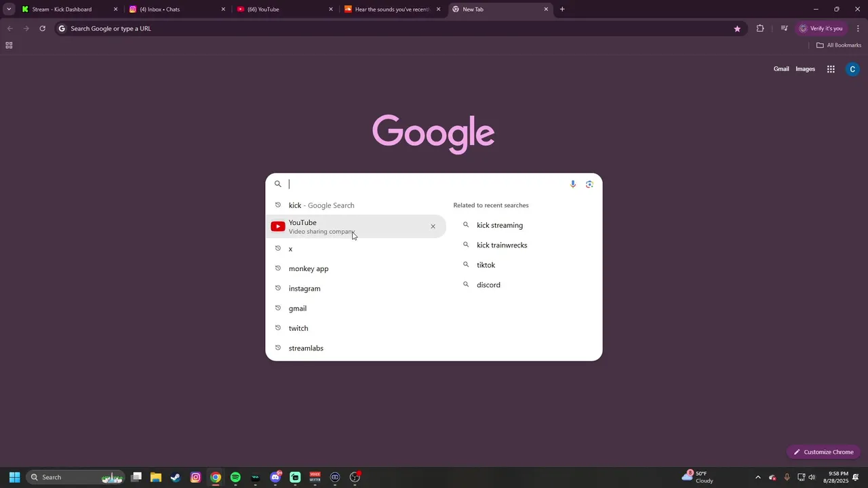Select the 'gmail' suggestion
This screenshot has width=868, height=488.
356,308
